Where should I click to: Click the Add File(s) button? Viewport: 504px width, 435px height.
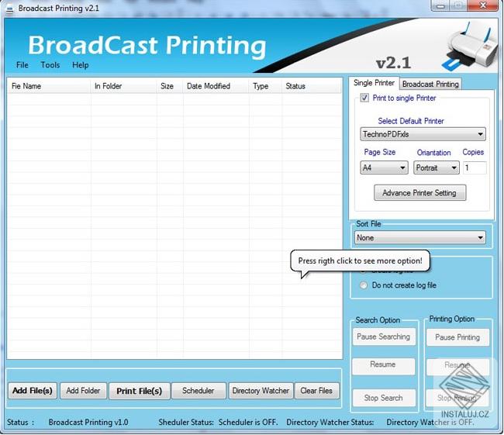point(33,391)
